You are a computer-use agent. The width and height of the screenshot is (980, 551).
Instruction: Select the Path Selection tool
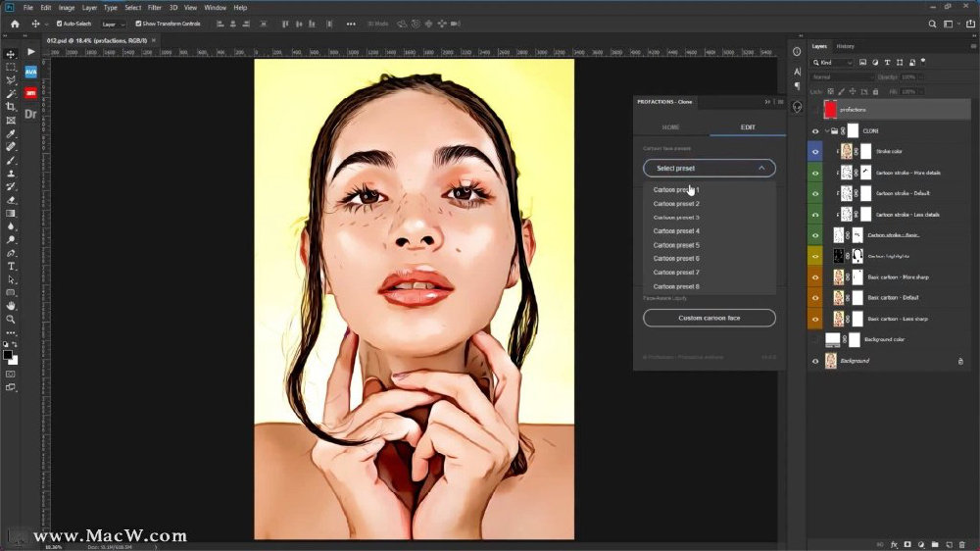click(11, 279)
